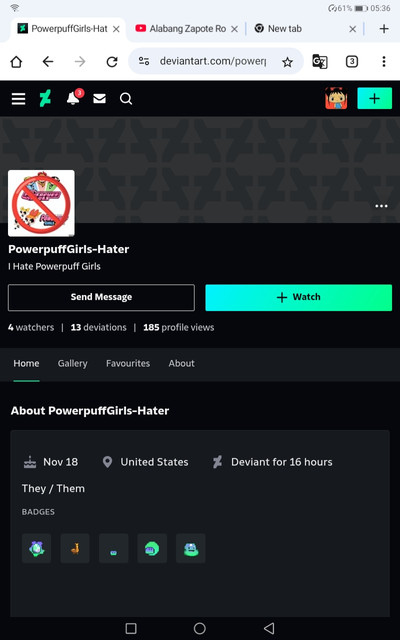Open the About tab

tap(182, 363)
